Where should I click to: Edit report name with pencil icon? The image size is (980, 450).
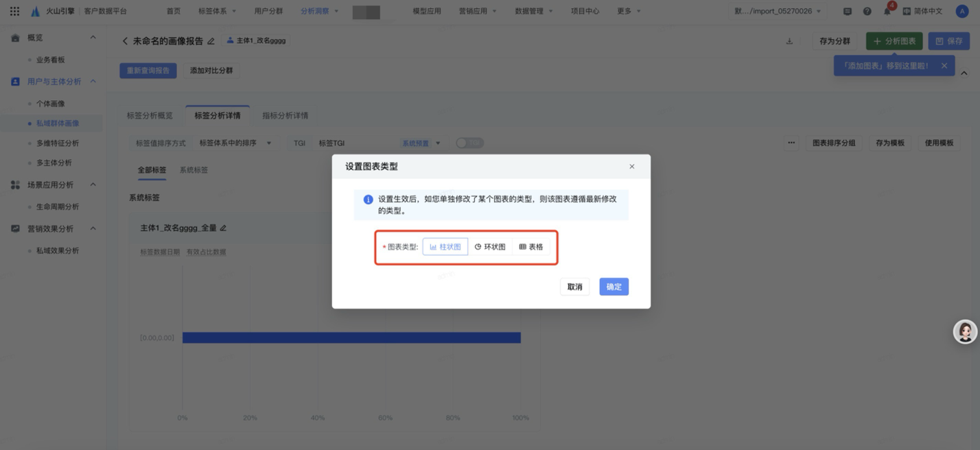(211, 41)
